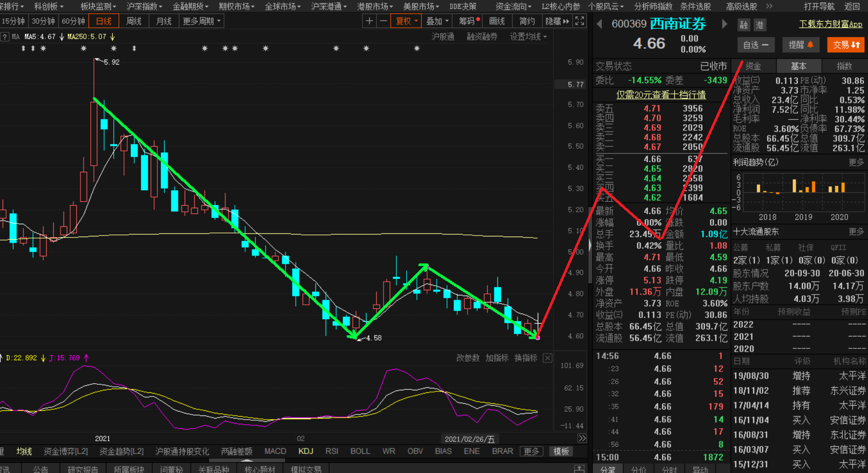Select the MACD indicator
Screen dimensions: 868x473
coord(275,451)
